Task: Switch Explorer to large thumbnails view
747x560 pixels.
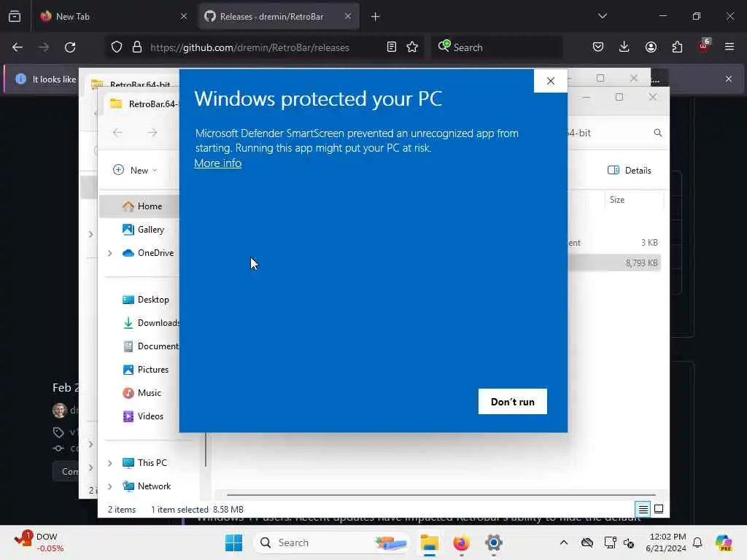Action: [x=659, y=509]
